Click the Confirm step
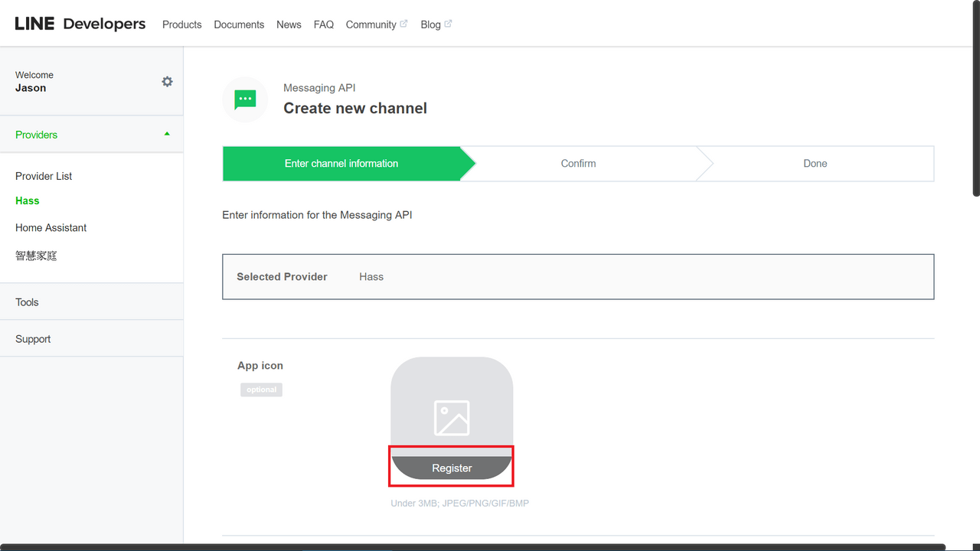Screen dimensions: 980x551 click(578, 163)
